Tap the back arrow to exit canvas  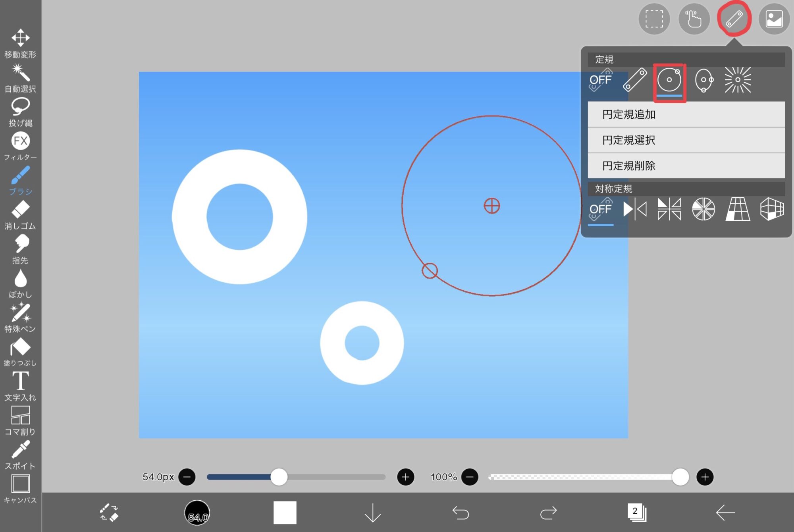(725, 513)
